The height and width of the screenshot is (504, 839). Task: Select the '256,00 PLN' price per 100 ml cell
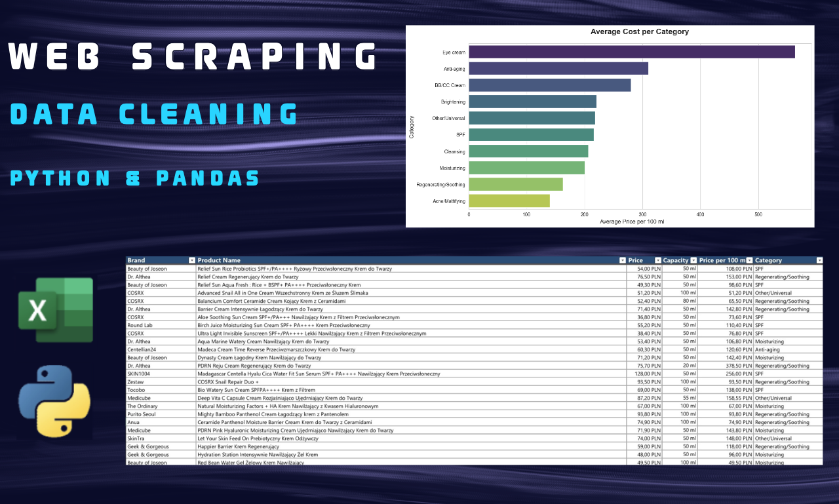[x=726, y=374]
